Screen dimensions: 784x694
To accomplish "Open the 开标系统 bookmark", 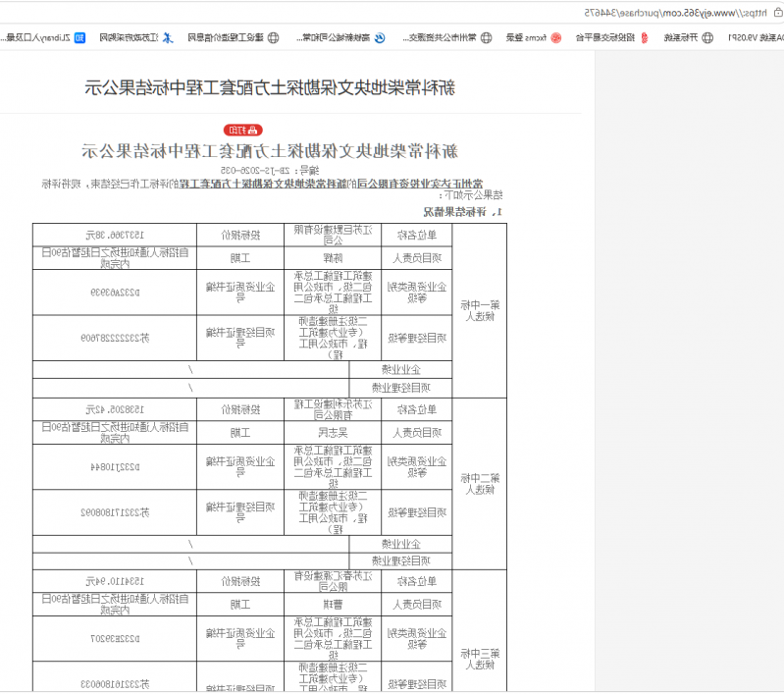I will [689, 37].
